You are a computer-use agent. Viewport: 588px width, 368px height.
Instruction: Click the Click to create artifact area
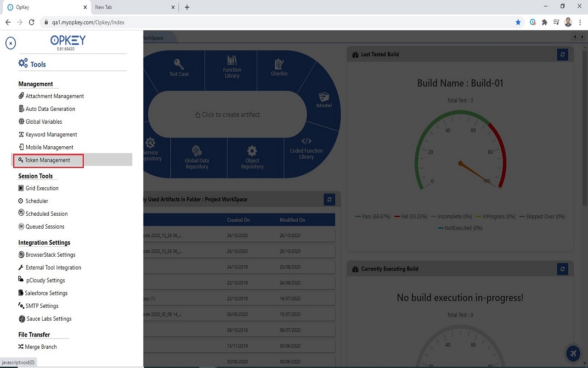point(227,114)
